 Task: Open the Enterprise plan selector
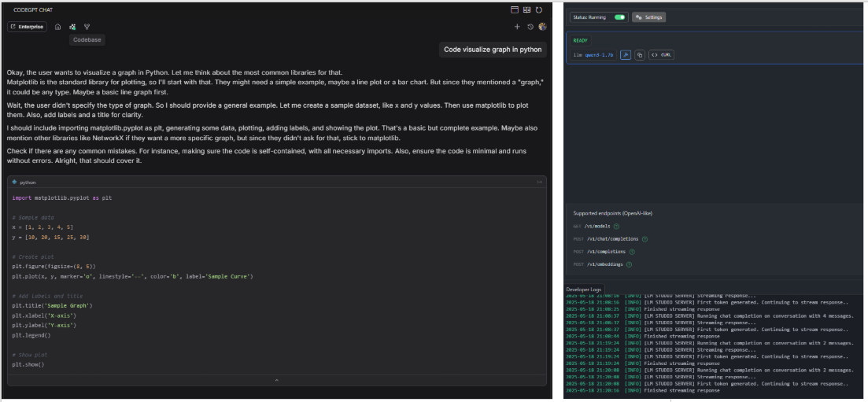[28, 27]
